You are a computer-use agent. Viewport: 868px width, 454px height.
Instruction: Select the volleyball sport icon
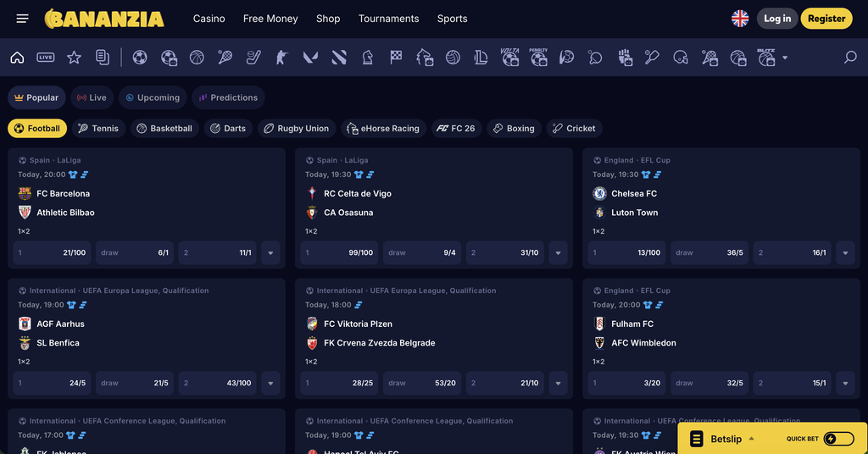[x=453, y=58]
